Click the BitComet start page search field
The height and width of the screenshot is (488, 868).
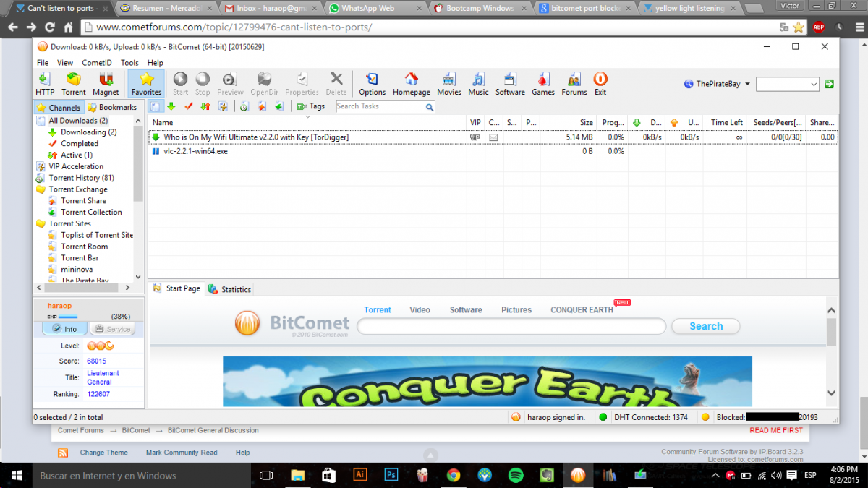coord(511,326)
